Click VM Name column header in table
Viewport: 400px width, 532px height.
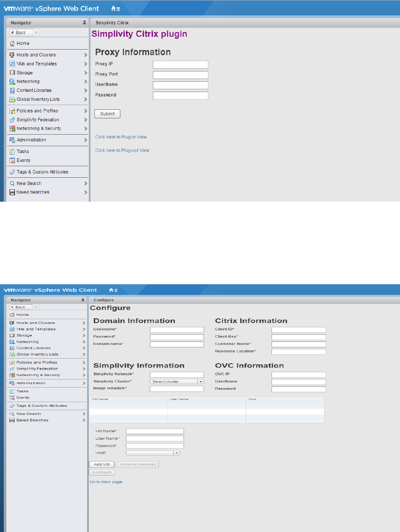coord(128,399)
